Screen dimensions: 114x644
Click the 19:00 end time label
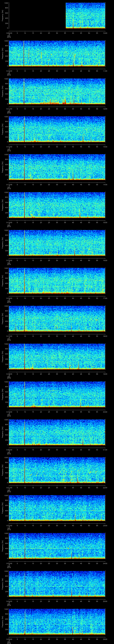point(105,374)
